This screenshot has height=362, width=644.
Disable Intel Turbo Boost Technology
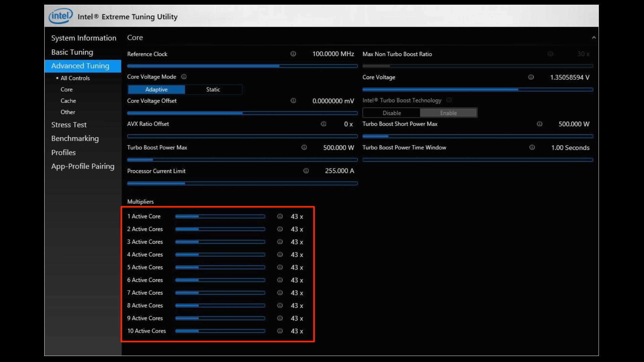392,113
